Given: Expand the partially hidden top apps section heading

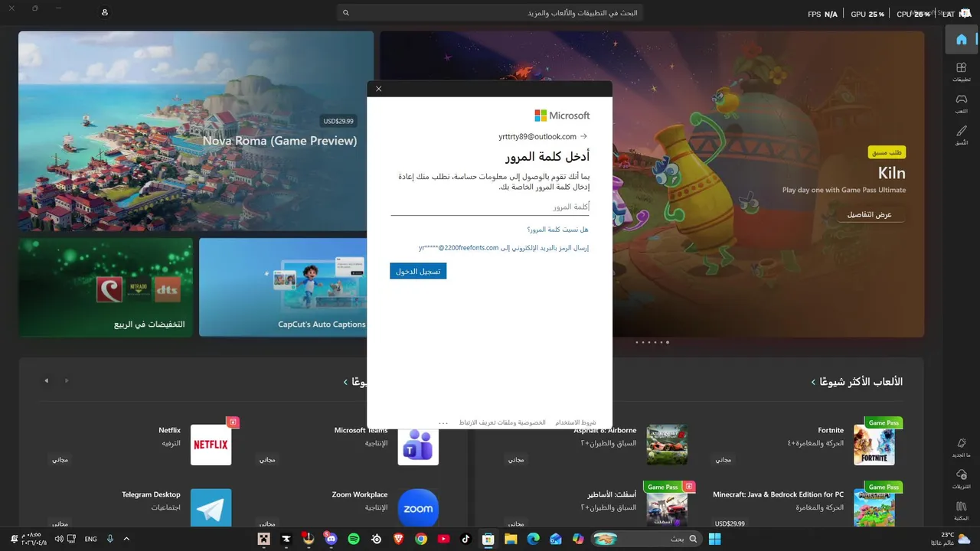Looking at the screenshot, I should click(356, 382).
